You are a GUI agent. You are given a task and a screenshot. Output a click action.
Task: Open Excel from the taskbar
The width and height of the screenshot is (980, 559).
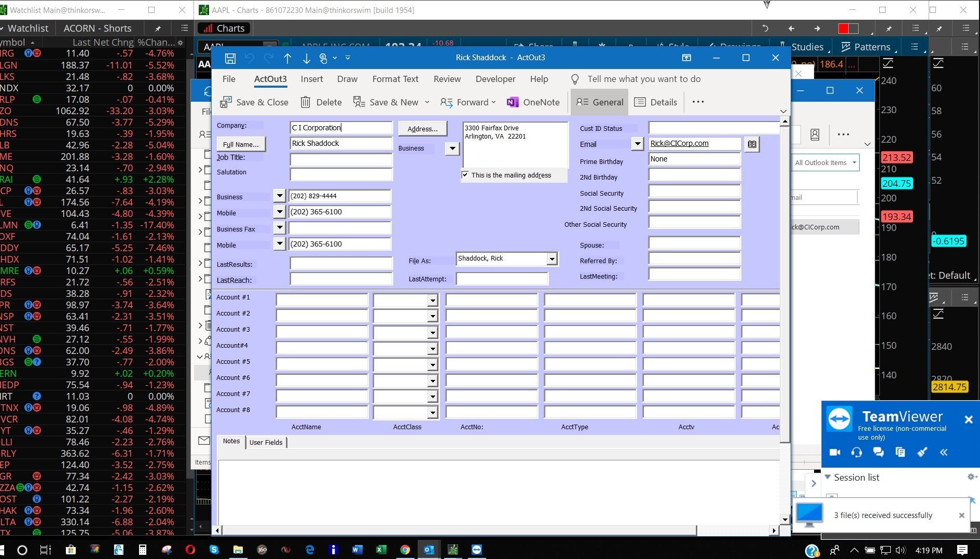(381, 550)
